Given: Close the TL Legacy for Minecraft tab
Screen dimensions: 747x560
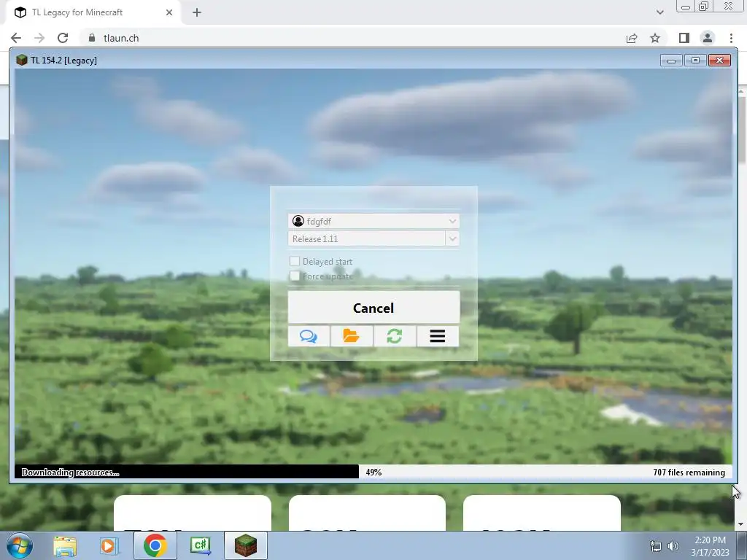Looking at the screenshot, I should (169, 12).
